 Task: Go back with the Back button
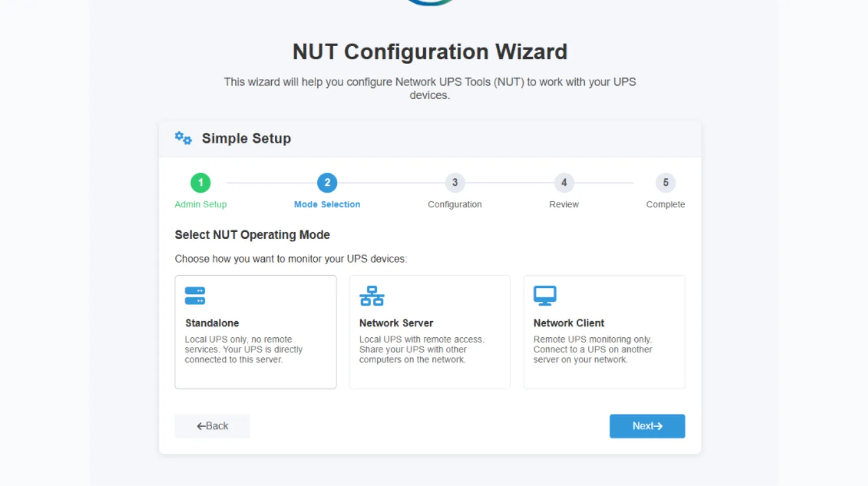[x=212, y=426]
